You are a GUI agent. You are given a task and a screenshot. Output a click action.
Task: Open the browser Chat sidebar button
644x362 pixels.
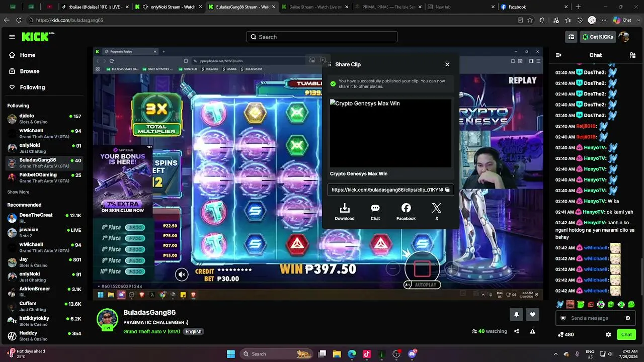click(x=622, y=20)
